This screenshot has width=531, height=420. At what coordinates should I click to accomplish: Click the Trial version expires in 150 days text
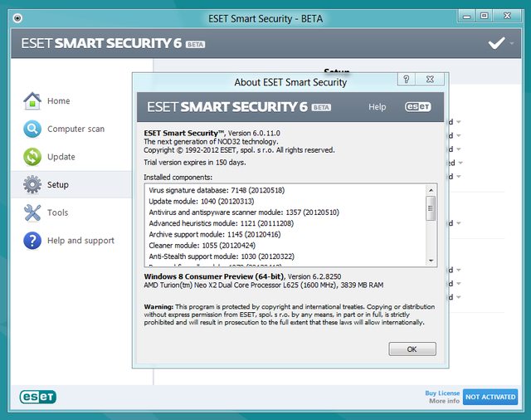[195, 163]
